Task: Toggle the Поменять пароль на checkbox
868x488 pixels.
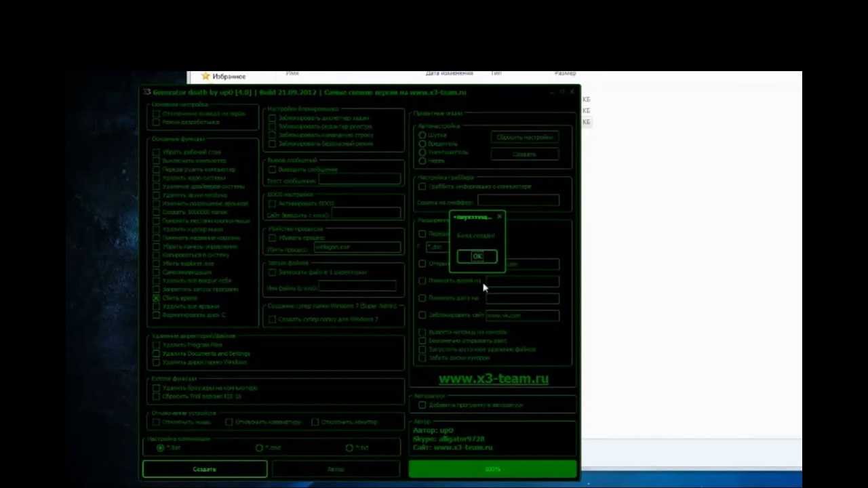Action: click(x=422, y=281)
